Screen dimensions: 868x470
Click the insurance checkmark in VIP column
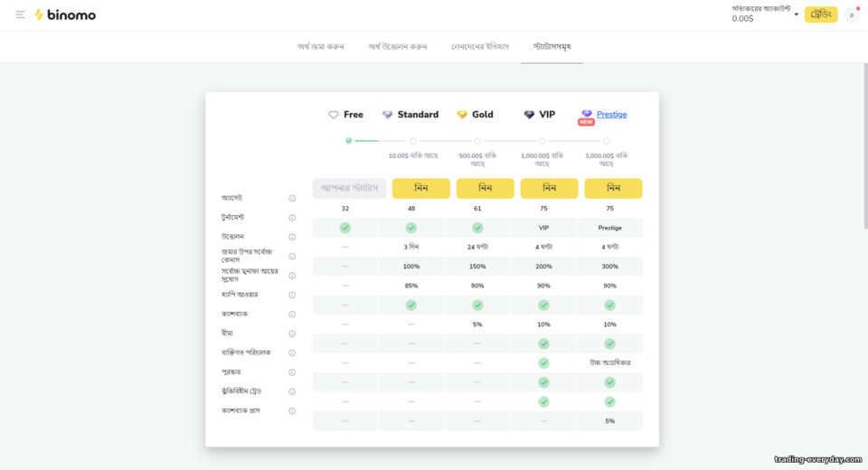pyautogui.click(x=543, y=343)
